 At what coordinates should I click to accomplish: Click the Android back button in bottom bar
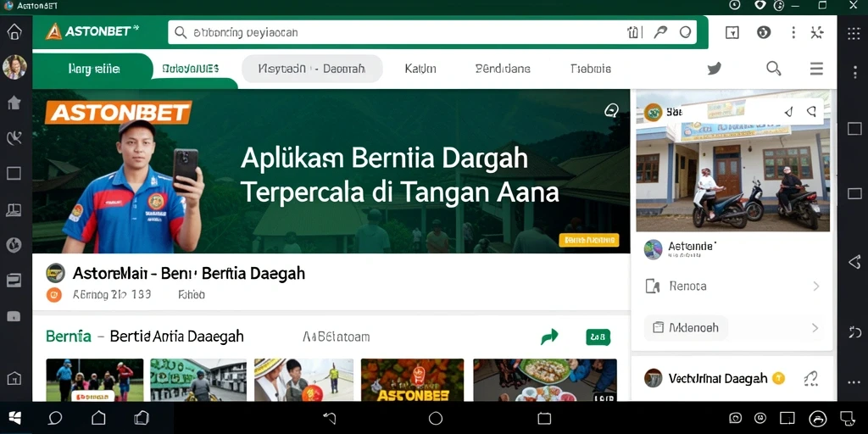point(330,418)
